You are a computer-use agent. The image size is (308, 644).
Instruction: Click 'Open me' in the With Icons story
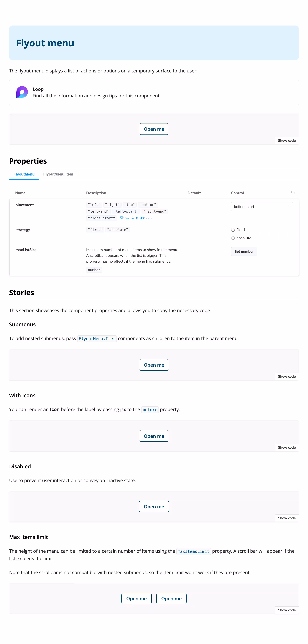pos(154,436)
